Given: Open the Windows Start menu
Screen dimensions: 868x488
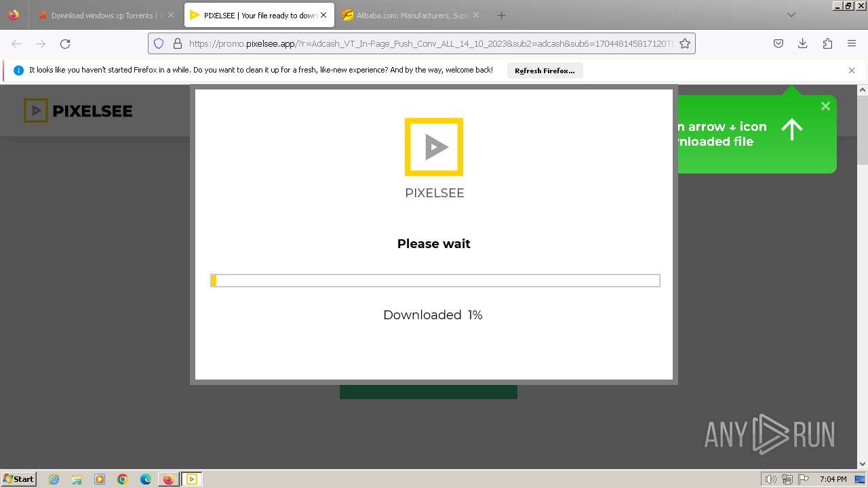Looking at the screenshot, I should coord(18,479).
